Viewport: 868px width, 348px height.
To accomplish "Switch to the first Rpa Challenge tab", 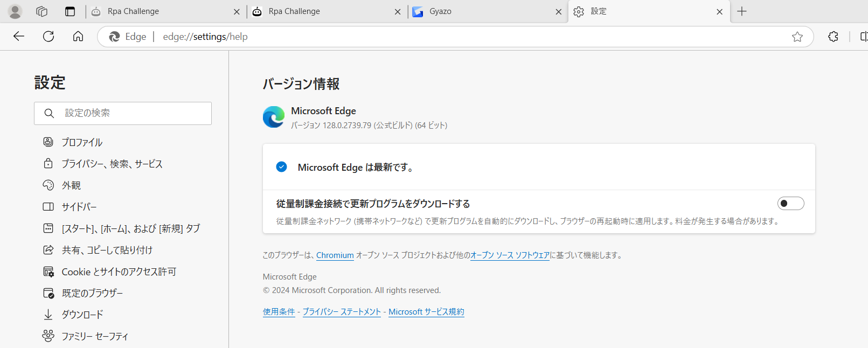I will [x=165, y=11].
